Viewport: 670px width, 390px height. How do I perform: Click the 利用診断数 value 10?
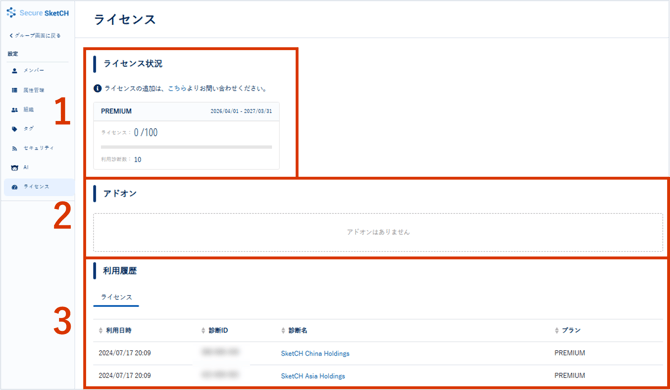tap(138, 159)
